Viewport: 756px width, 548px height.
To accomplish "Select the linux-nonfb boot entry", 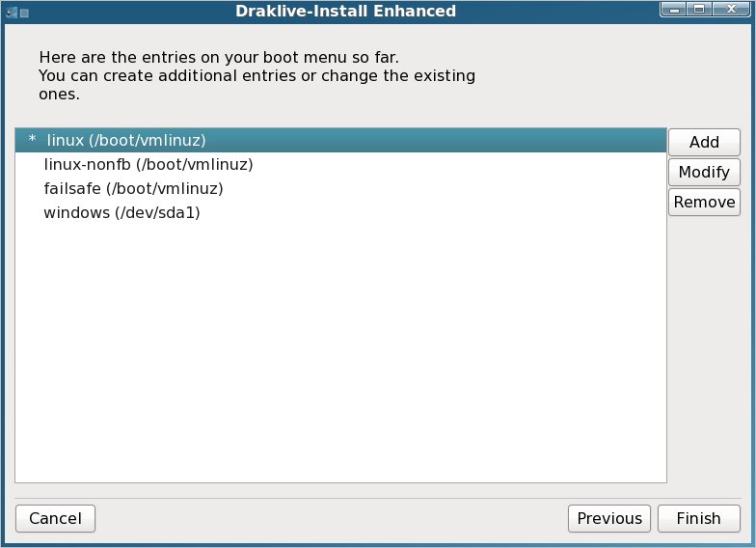I will click(148, 164).
